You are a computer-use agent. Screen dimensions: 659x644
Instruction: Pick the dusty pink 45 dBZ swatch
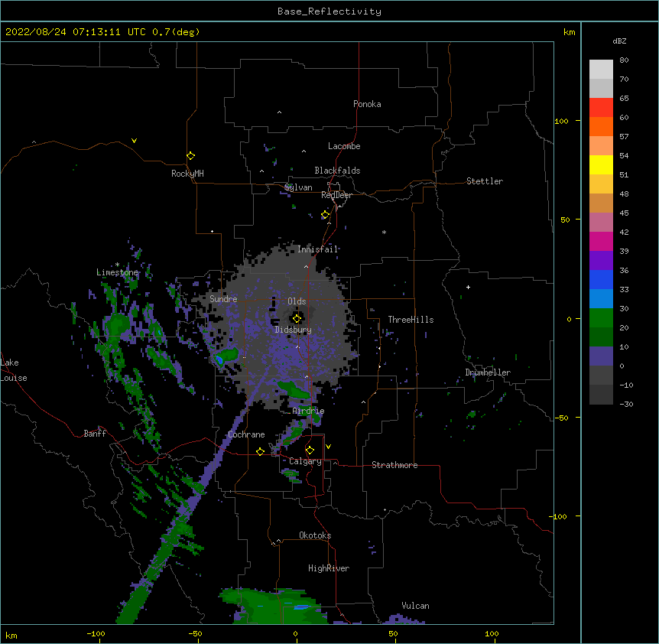point(601,222)
